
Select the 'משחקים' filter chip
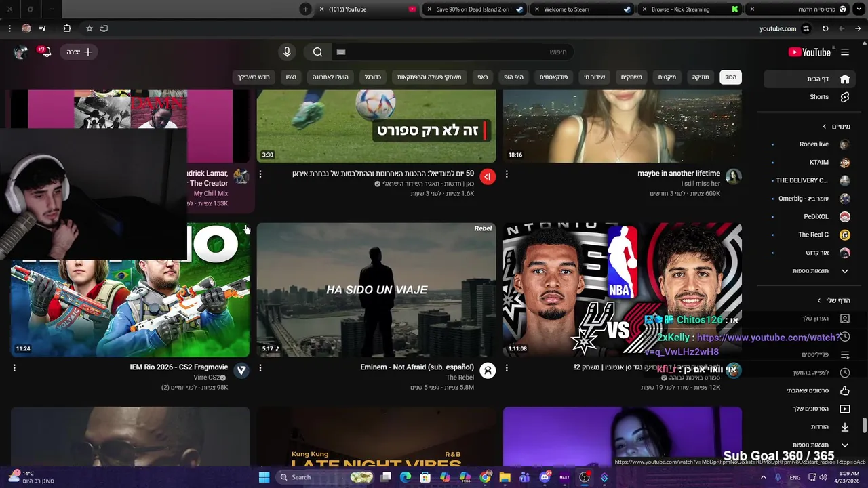[x=631, y=77]
